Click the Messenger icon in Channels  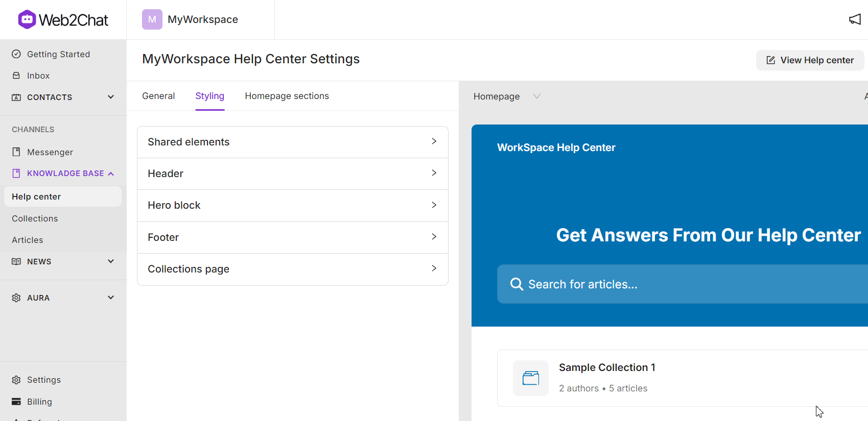click(x=16, y=152)
